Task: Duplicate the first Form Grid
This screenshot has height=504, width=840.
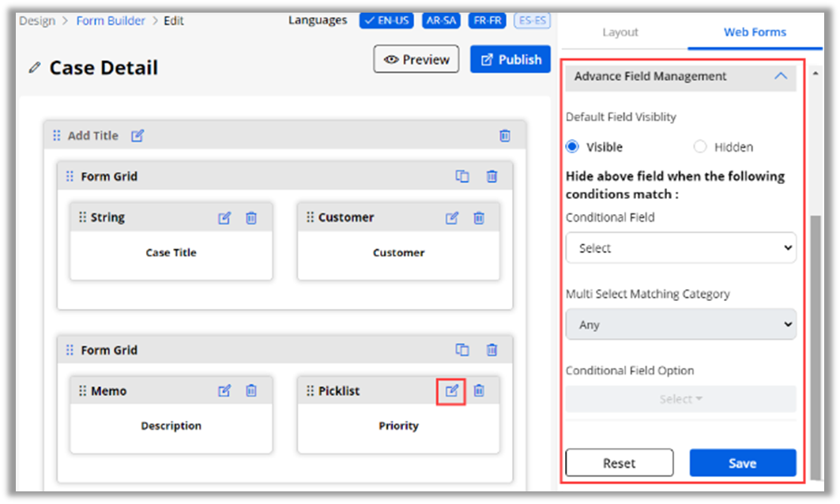Action: pos(462,176)
